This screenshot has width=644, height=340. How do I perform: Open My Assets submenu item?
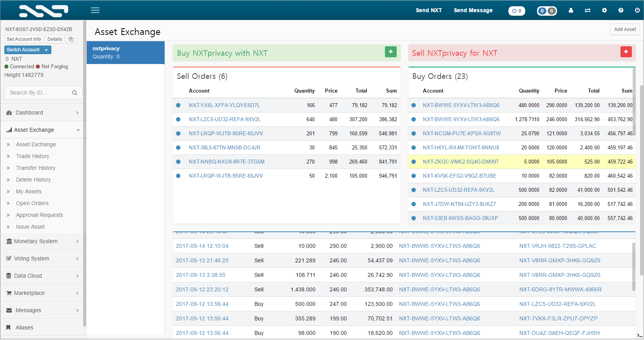29,192
